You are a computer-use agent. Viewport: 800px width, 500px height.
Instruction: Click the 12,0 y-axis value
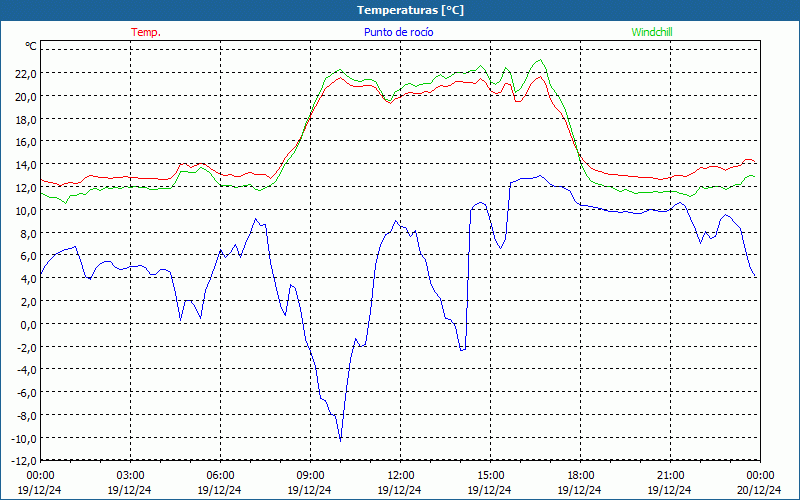pyautogui.click(x=26, y=188)
